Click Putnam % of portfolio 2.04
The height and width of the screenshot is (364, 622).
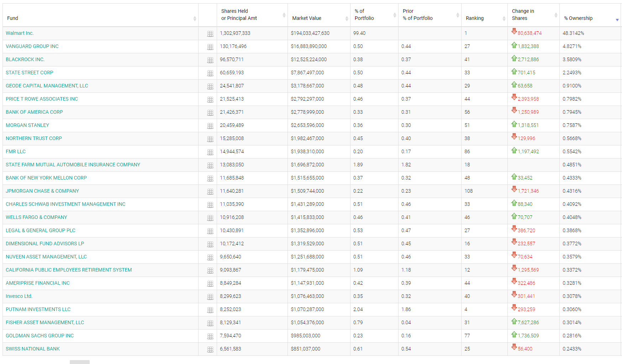pyautogui.click(x=358, y=309)
